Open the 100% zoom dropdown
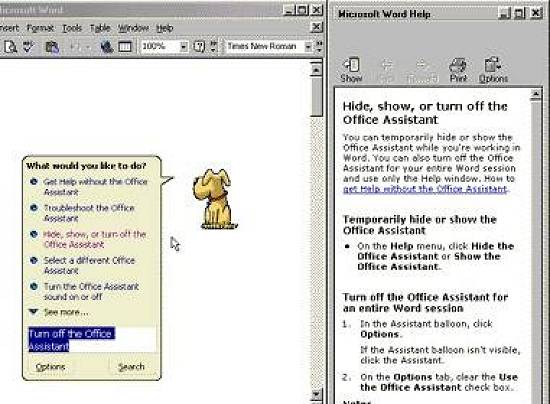The height and width of the screenshot is (404, 550). [183, 47]
